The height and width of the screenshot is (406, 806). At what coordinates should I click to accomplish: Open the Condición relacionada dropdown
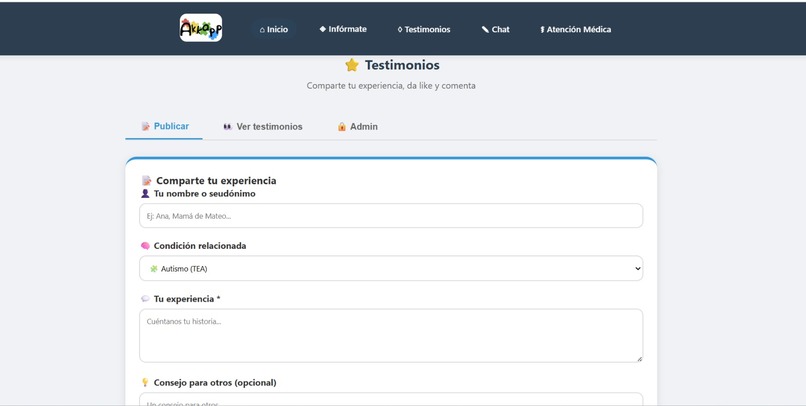[x=391, y=268]
